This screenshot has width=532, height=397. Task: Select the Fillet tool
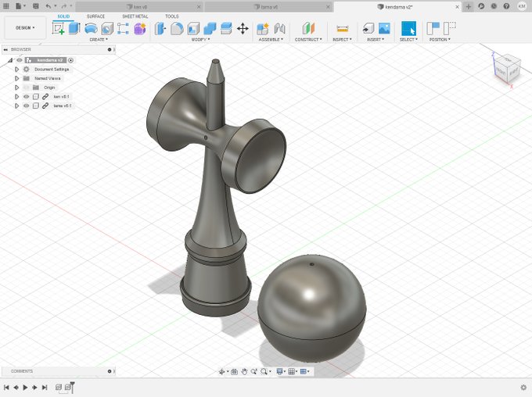pyautogui.click(x=177, y=28)
